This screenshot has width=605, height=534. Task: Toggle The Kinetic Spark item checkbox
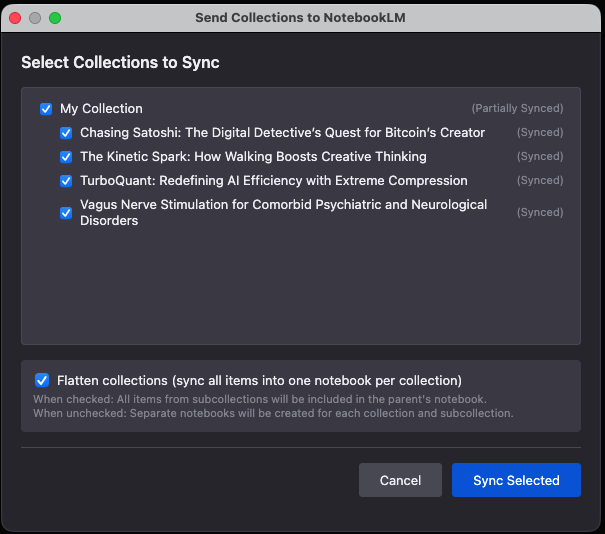tap(66, 157)
